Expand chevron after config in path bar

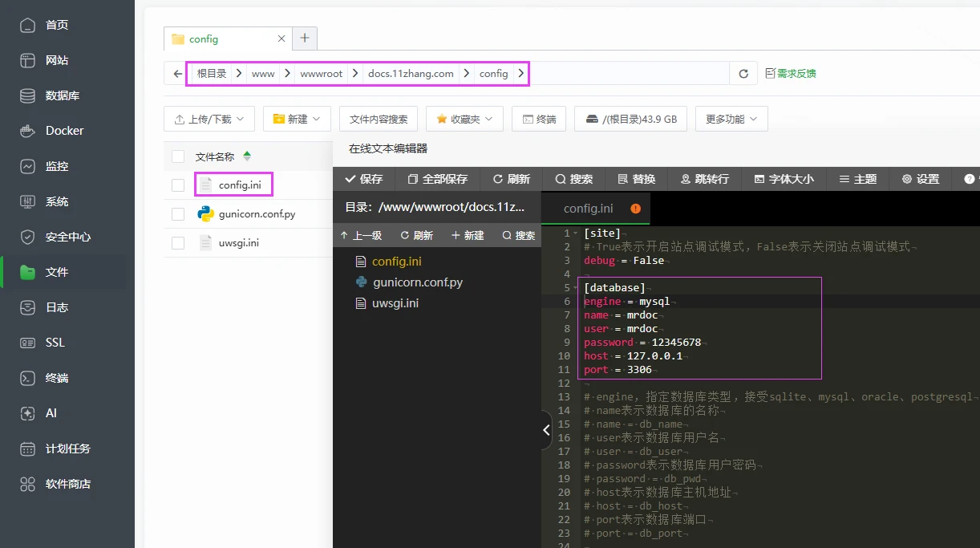(521, 74)
